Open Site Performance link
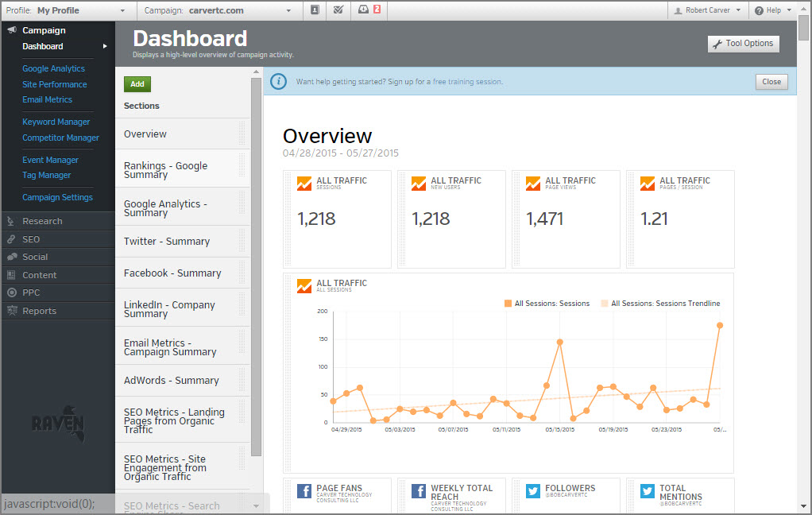The width and height of the screenshot is (812, 515). point(54,84)
